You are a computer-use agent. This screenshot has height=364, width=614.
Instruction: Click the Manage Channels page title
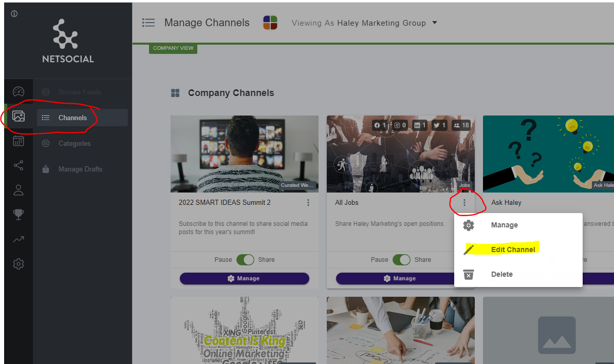207,23
